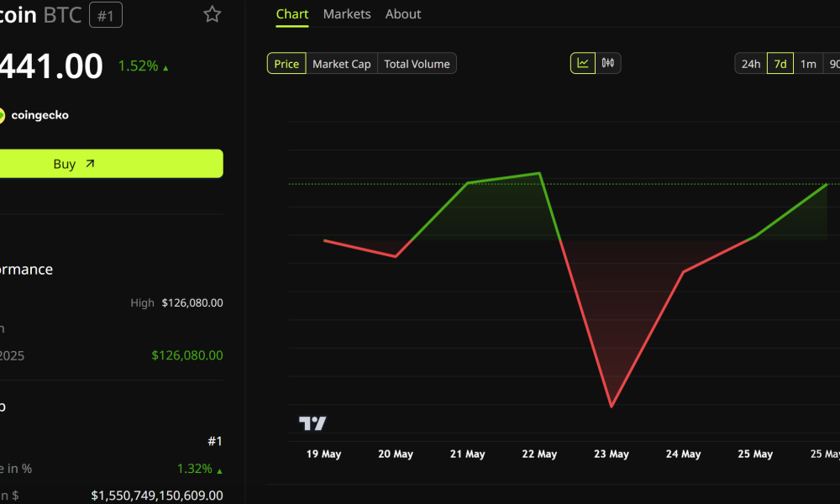The width and height of the screenshot is (840, 504).
Task: Click the 22 May axis label
Action: click(539, 454)
